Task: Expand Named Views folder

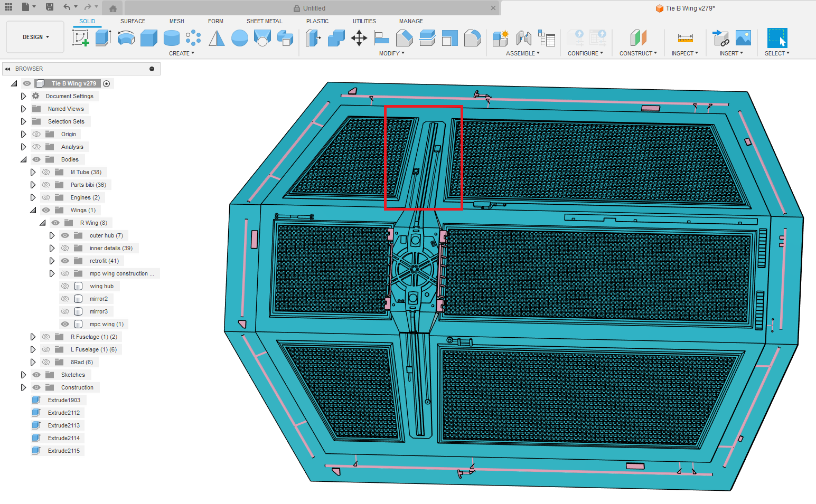Action: pos(23,109)
